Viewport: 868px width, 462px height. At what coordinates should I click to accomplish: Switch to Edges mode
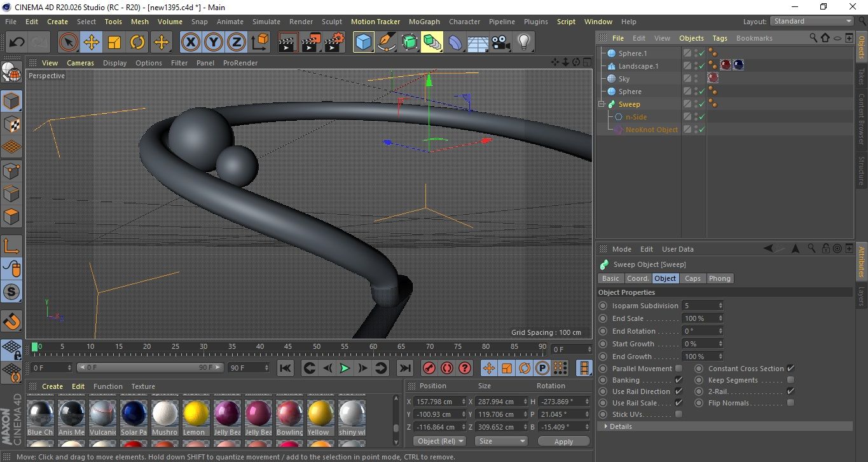pos(11,193)
